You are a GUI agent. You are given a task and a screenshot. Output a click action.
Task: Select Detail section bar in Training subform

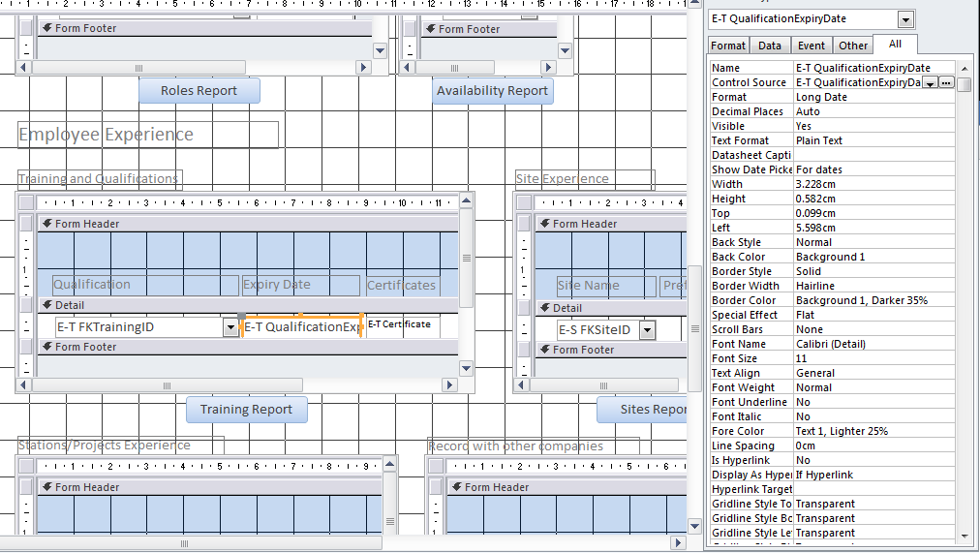248,306
